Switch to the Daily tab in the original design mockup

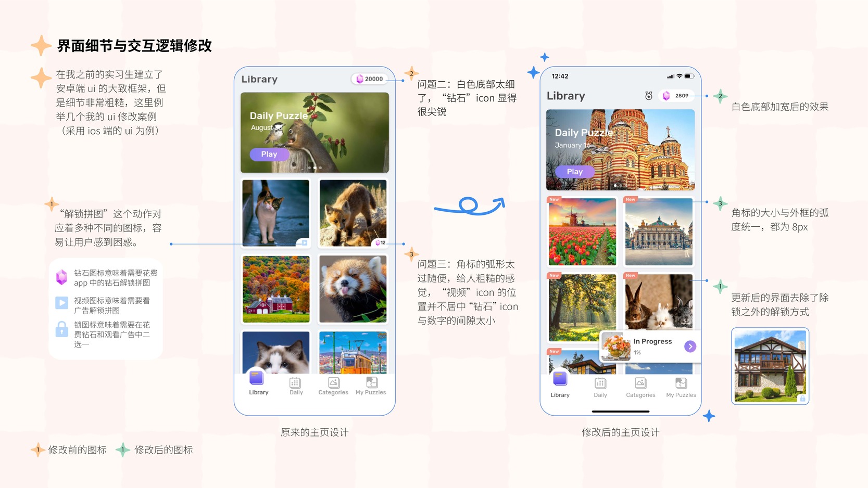click(x=296, y=386)
